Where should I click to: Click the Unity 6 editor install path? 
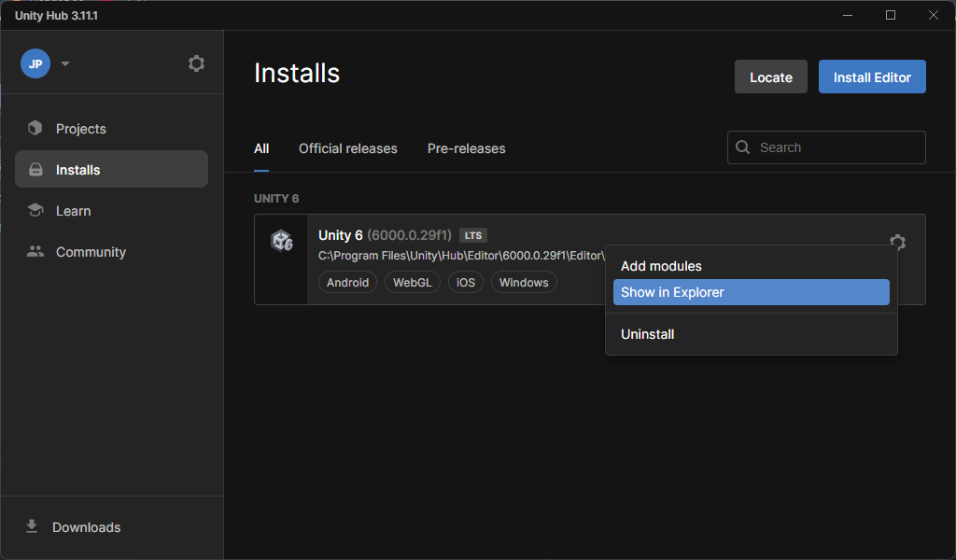461,256
